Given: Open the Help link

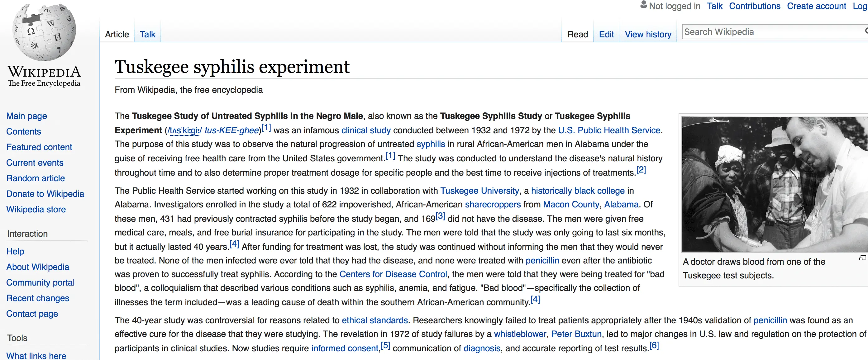Looking at the screenshot, I should click(15, 251).
